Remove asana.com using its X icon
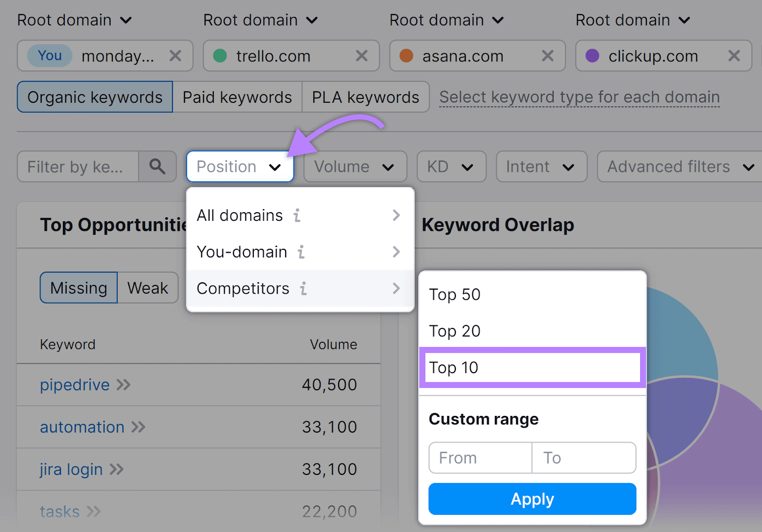Screen dimensions: 762x532 click(547, 56)
